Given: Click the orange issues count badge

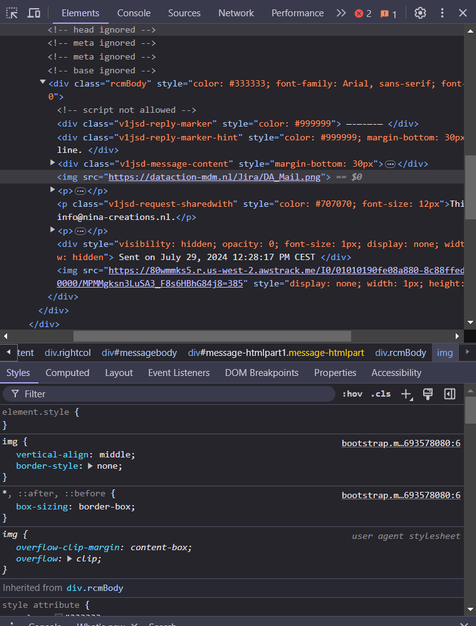Looking at the screenshot, I should click(388, 14).
